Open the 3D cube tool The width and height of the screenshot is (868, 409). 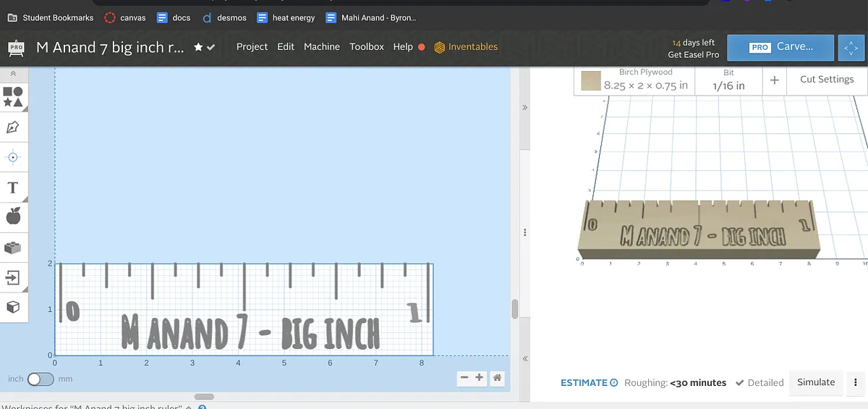13,307
